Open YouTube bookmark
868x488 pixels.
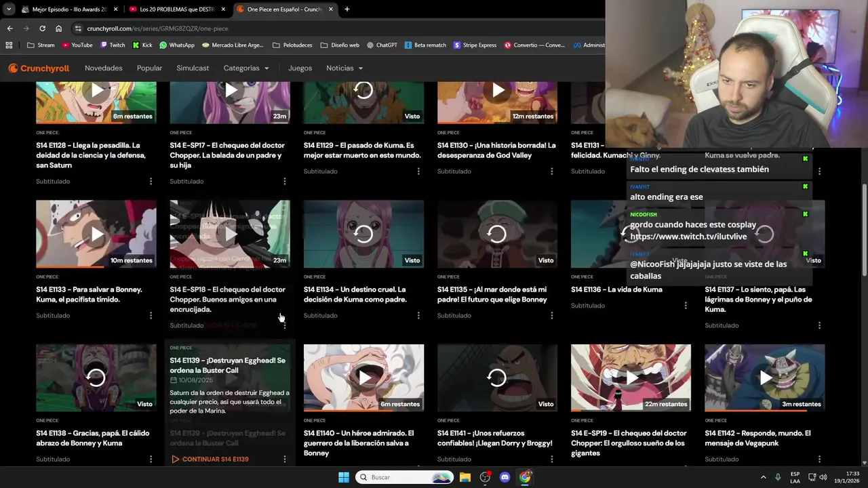coord(77,45)
